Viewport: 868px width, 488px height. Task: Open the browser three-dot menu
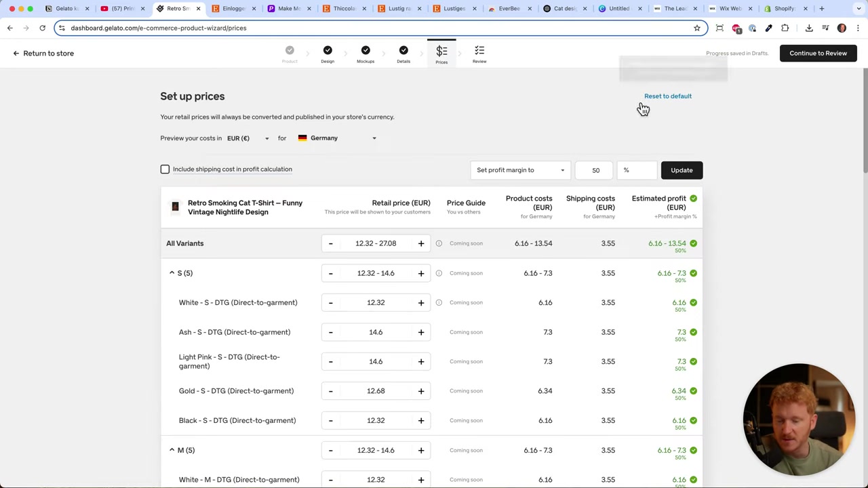point(858,28)
